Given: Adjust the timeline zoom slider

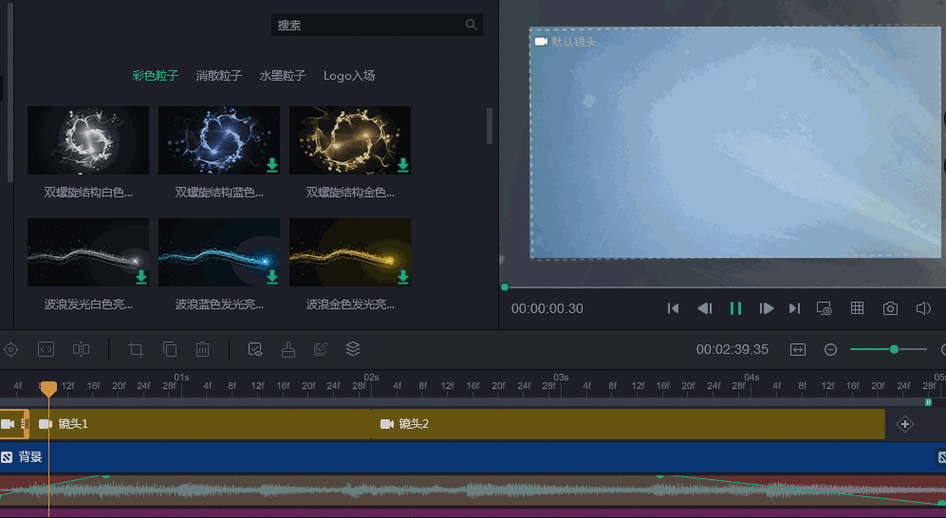Looking at the screenshot, I should 894,349.
